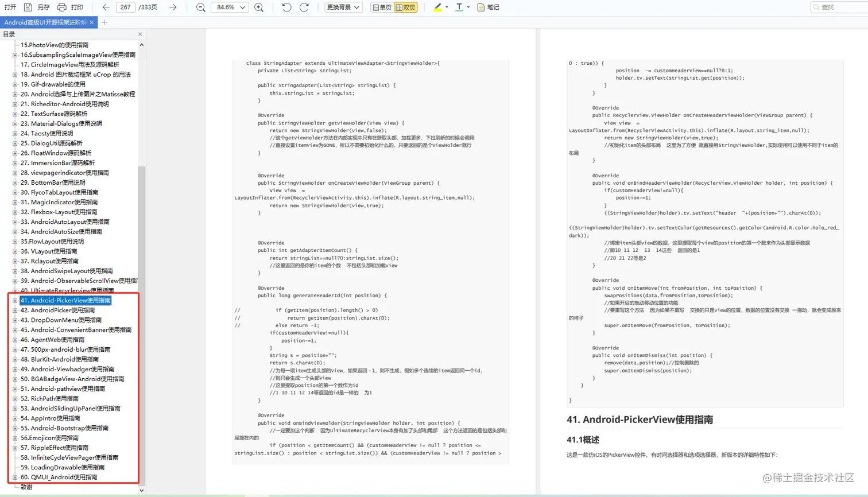Viewport: 868px width, 497px height.
Task: Open outline item 33. AndroidAutoLayout使用指南
Action: tap(65, 222)
